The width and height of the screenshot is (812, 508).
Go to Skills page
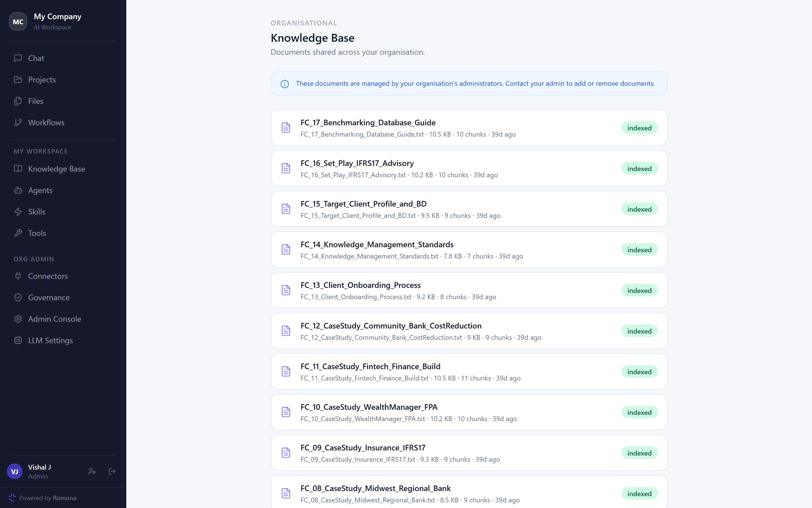[x=63, y=212]
